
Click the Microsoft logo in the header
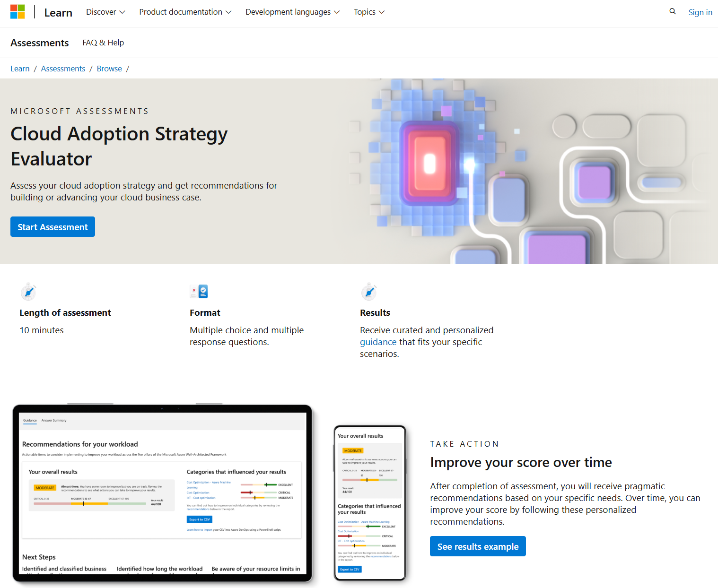tap(18, 11)
